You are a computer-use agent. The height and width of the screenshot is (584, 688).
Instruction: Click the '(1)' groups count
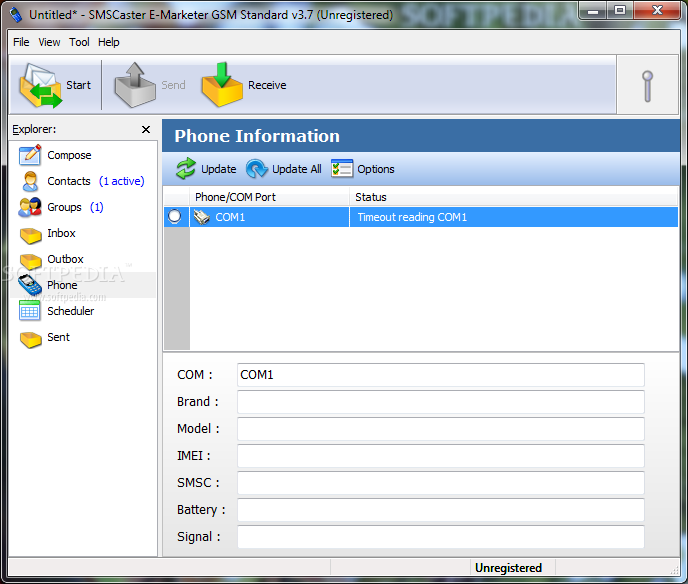97,207
